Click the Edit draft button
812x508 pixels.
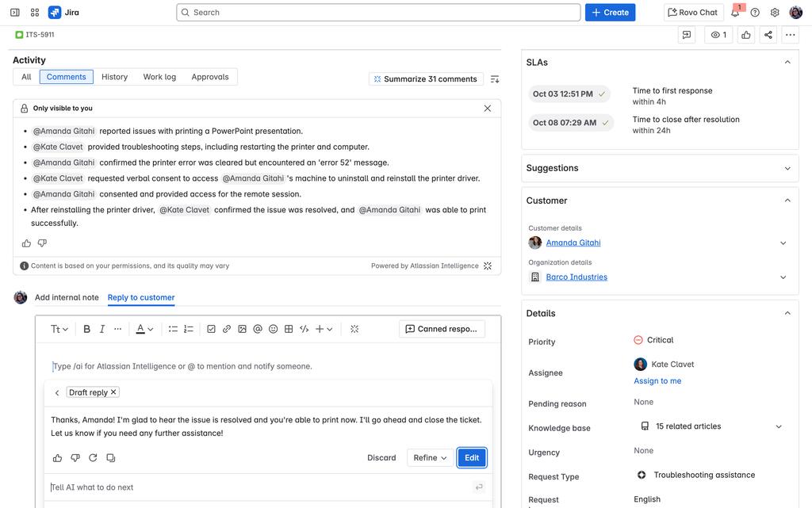[x=472, y=458]
